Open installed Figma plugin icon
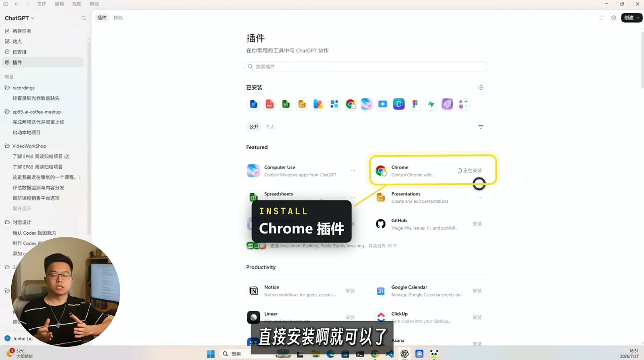The width and height of the screenshot is (644, 360). [415, 104]
